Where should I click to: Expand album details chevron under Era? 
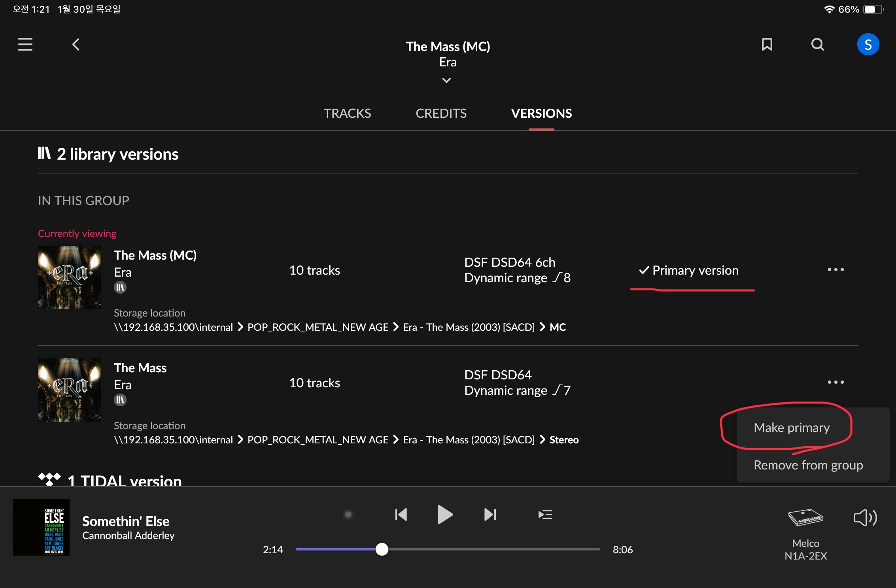446,80
